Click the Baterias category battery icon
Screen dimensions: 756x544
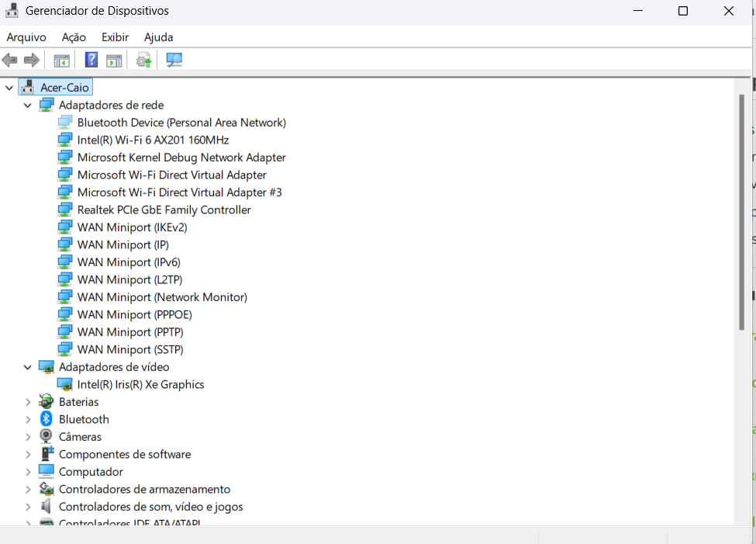(47, 402)
